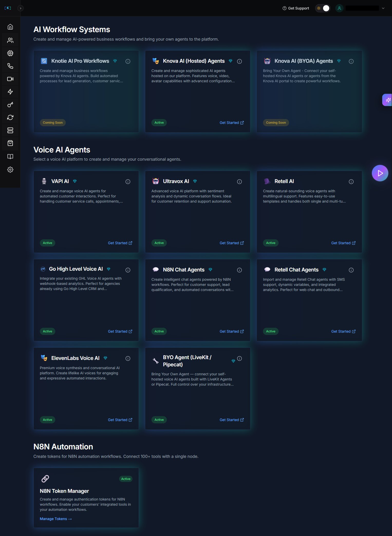The width and height of the screenshot is (392, 536).
Task: Click the lightning bolt icon in sidebar
Action: pyautogui.click(x=10, y=92)
